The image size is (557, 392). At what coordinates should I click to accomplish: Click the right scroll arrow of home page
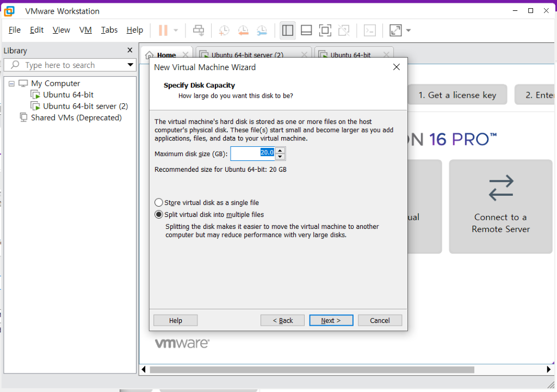(x=548, y=369)
